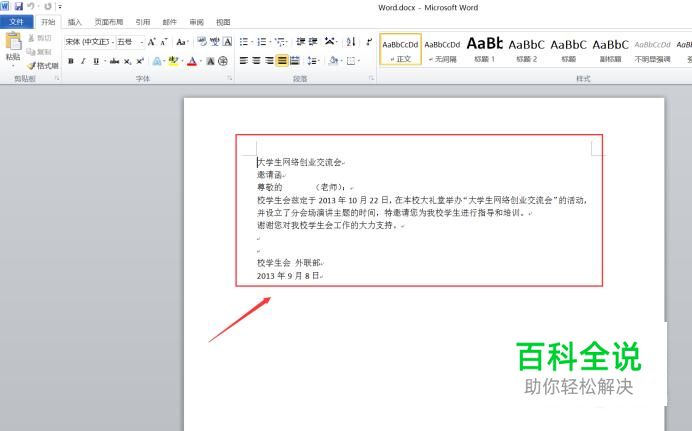Screen dimensions: 692x431
Task: Click the Multilevel List icon
Action: coord(279,42)
